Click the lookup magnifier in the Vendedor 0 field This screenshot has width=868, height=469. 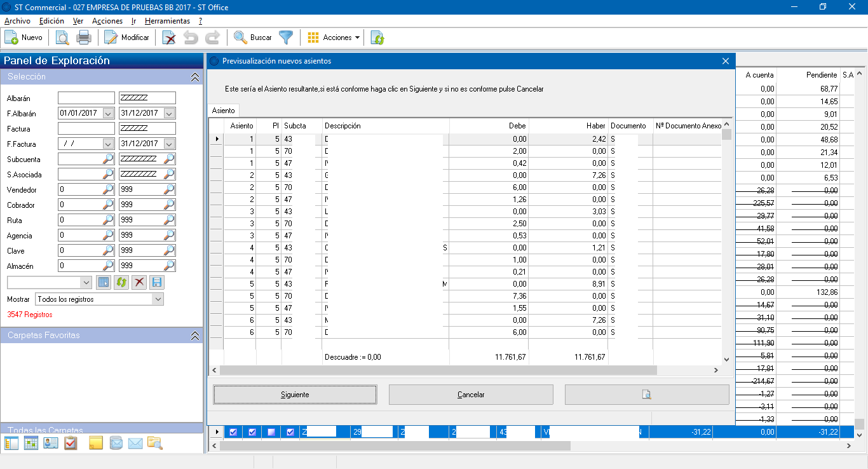coord(109,189)
